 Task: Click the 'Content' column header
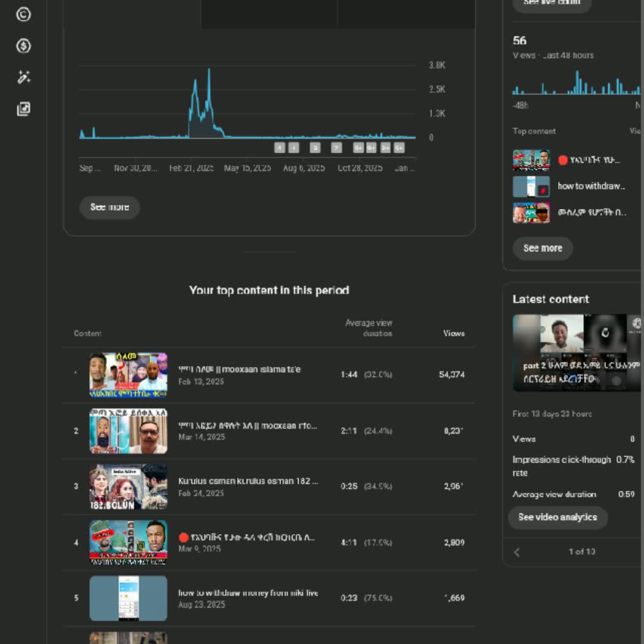pos(88,333)
